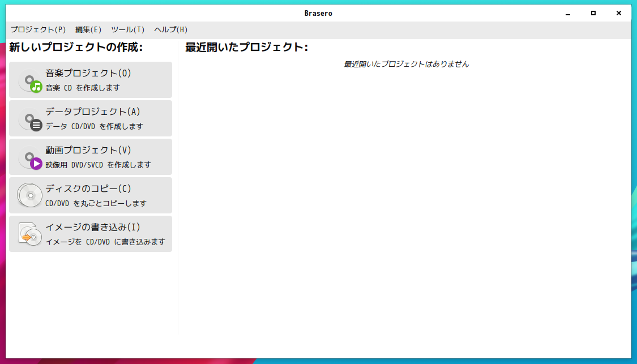Screen dimensions: 637x364
Task: Minimize the Brasero window
Action: tap(568, 14)
